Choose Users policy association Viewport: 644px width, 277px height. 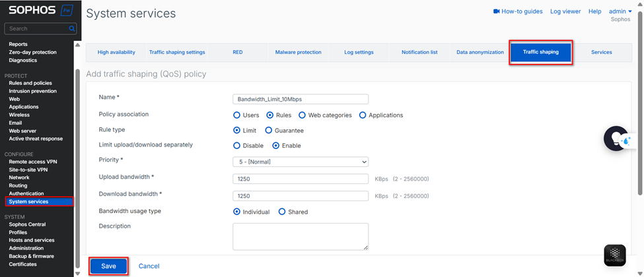237,115
